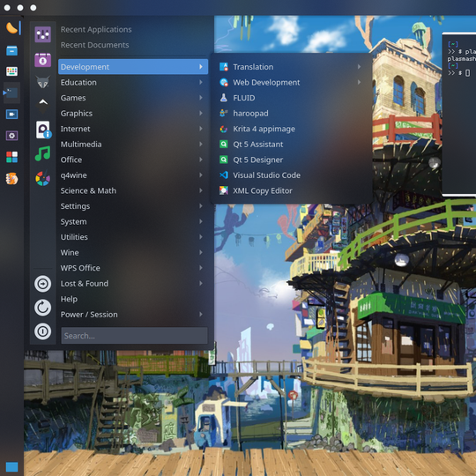Image resolution: width=476 pixels, height=476 pixels.
Task: Click the power shutdown icon in sidebar
Action: coord(42,331)
